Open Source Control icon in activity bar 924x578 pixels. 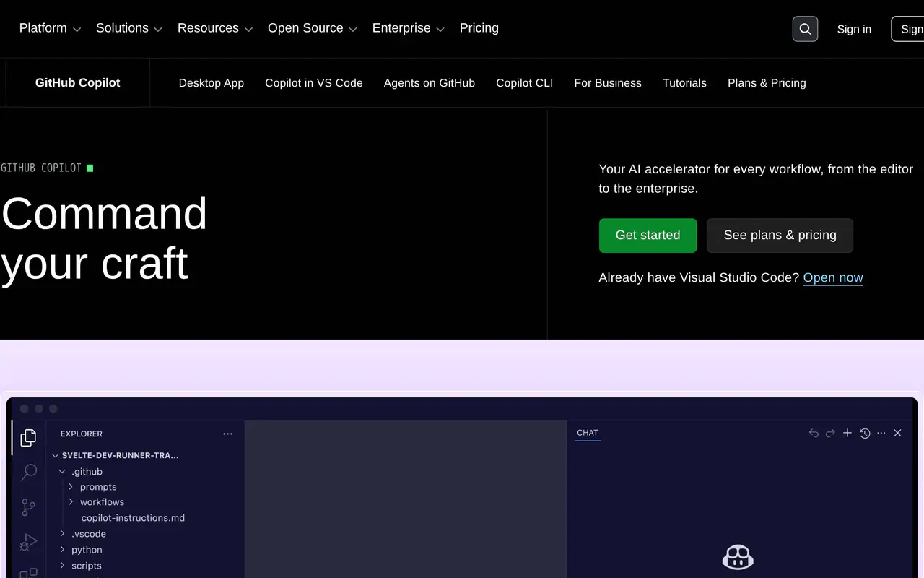(28, 507)
